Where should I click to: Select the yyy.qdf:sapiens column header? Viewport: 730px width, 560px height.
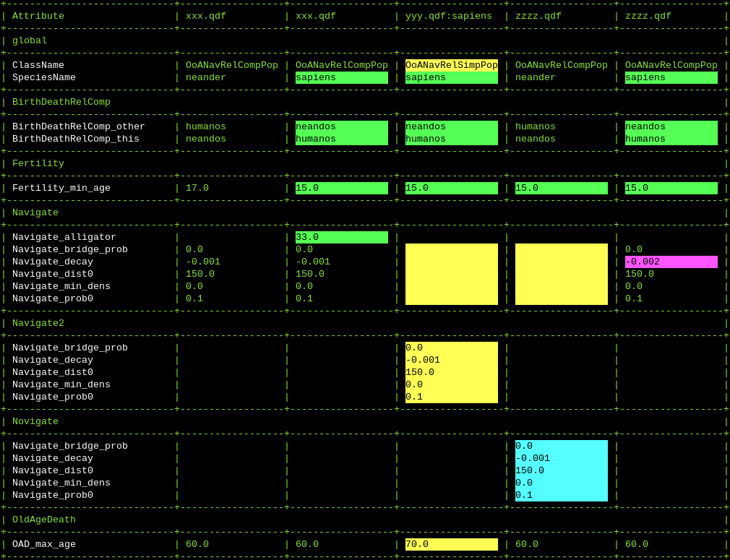448,16
